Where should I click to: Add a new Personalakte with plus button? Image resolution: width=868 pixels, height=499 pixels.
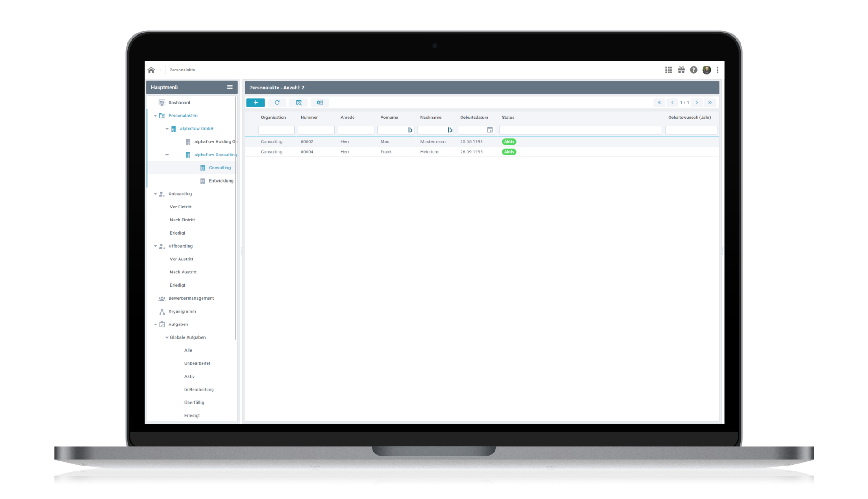pos(255,103)
